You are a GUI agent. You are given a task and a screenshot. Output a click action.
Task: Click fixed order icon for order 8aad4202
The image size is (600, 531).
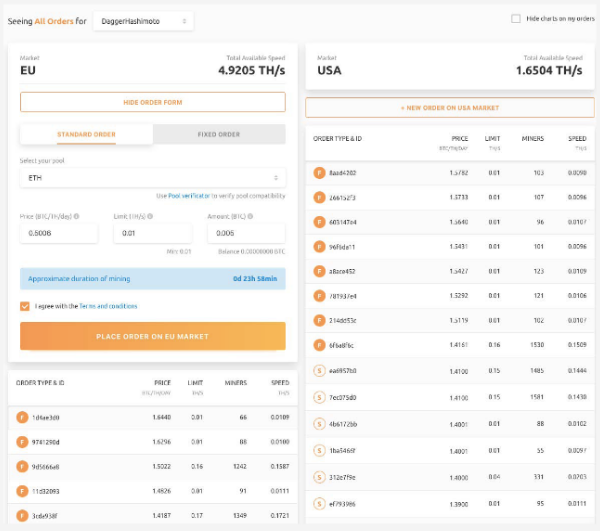tap(319, 173)
